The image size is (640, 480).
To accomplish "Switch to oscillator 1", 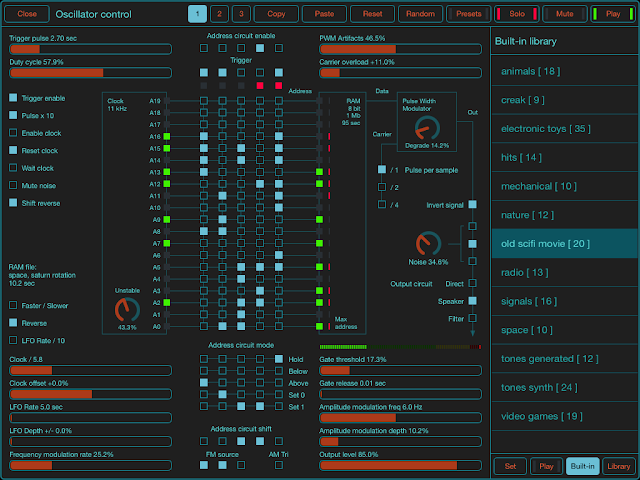I will (x=198, y=14).
